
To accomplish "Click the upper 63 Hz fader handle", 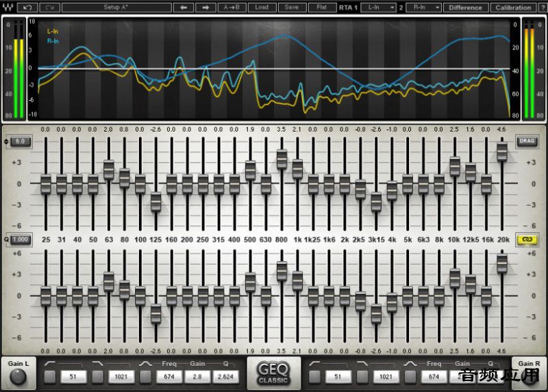I will pos(109,170).
